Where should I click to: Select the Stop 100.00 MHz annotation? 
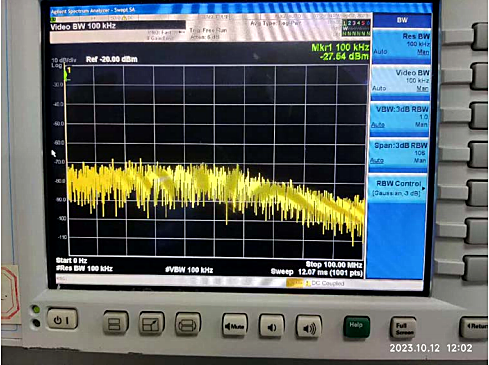point(334,265)
